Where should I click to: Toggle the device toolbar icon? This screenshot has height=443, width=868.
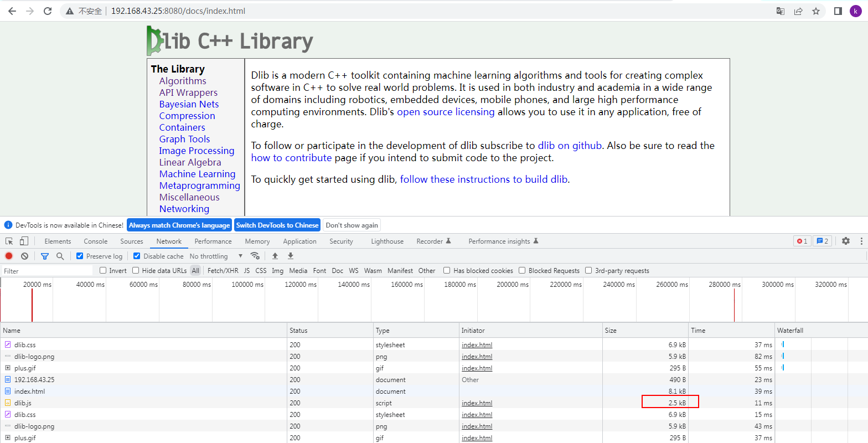click(24, 241)
